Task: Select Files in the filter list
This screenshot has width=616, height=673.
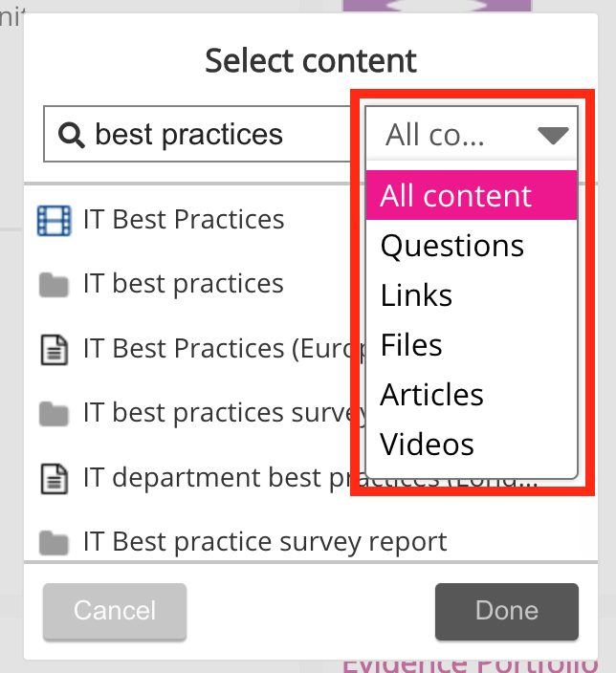Action: pos(411,345)
